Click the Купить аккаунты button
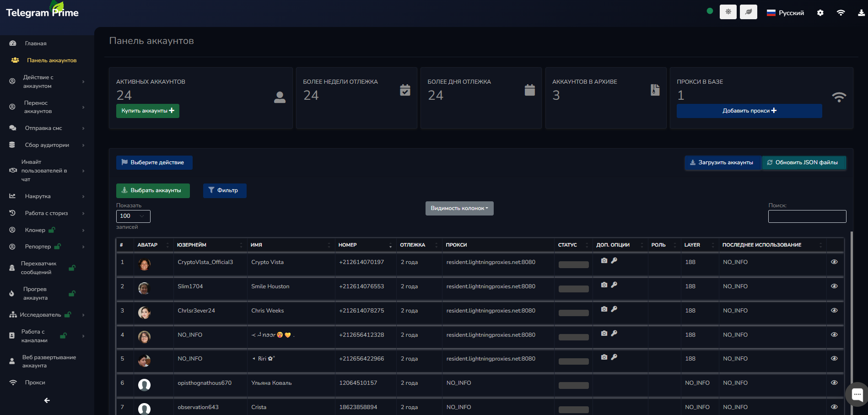 pyautogui.click(x=147, y=111)
